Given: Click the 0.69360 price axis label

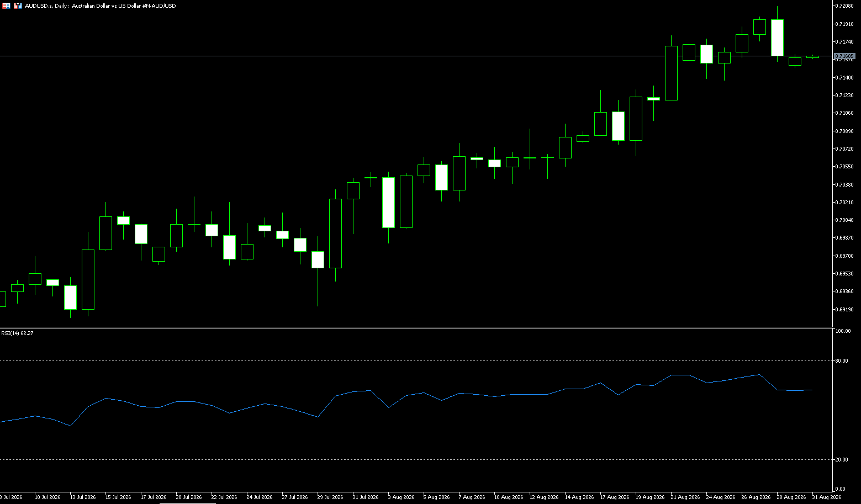Looking at the screenshot, I should (x=846, y=291).
